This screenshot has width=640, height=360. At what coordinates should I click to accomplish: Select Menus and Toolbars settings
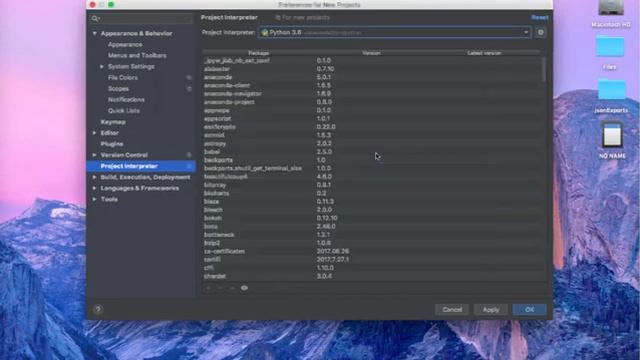[x=137, y=56]
